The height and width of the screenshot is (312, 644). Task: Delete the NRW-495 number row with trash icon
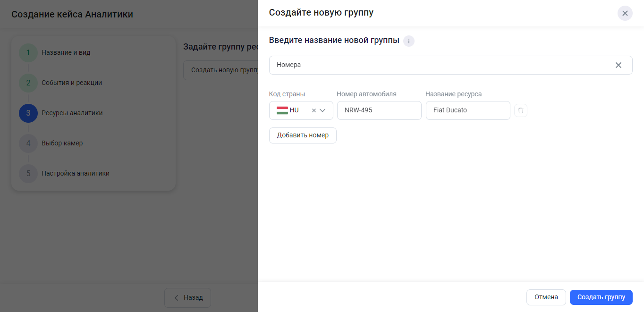click(520, 110)
